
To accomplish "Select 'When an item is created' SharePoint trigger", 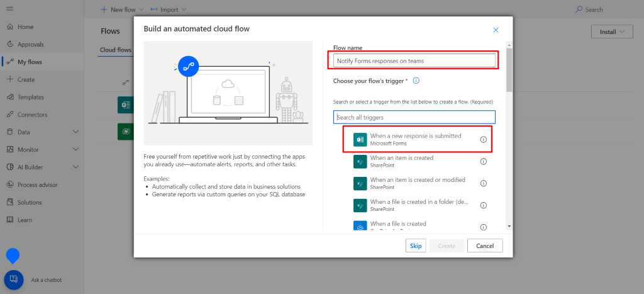I will pyautogui.click(x=401, y=161).
